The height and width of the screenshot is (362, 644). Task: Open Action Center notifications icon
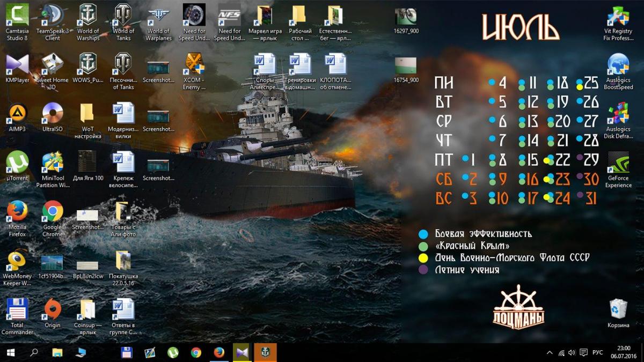pos(583,353)
